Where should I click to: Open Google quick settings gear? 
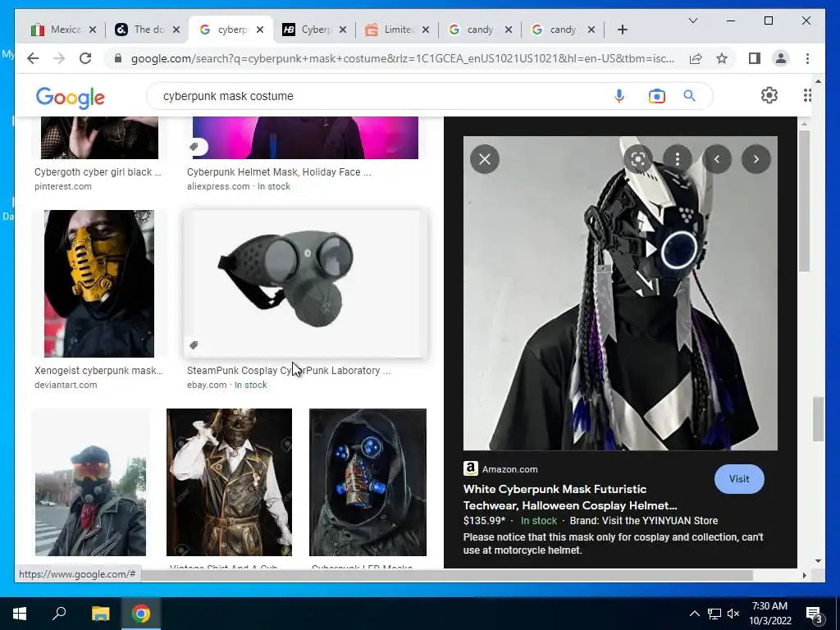[769, 95]
